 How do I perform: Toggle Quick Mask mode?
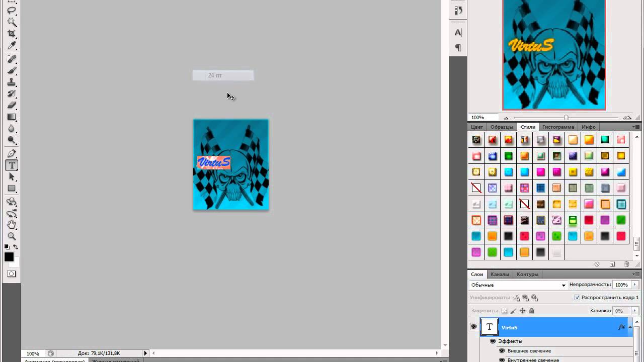click(11, 274)
